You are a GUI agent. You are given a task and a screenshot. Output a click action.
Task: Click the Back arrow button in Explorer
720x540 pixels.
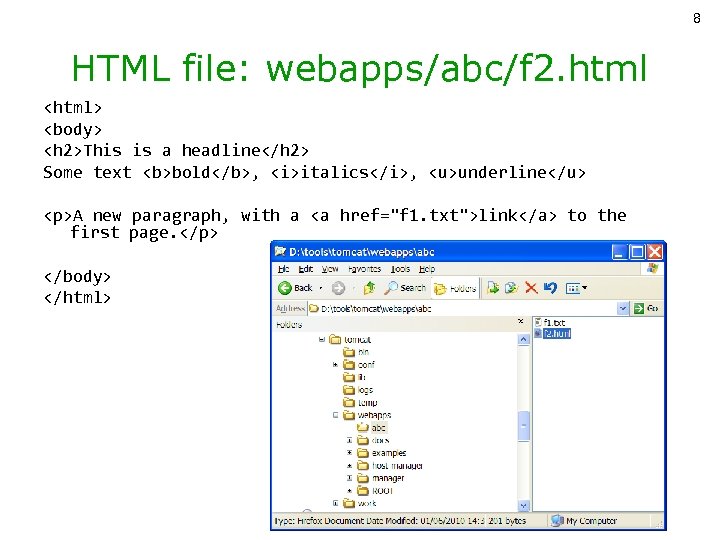coord(295,288)
